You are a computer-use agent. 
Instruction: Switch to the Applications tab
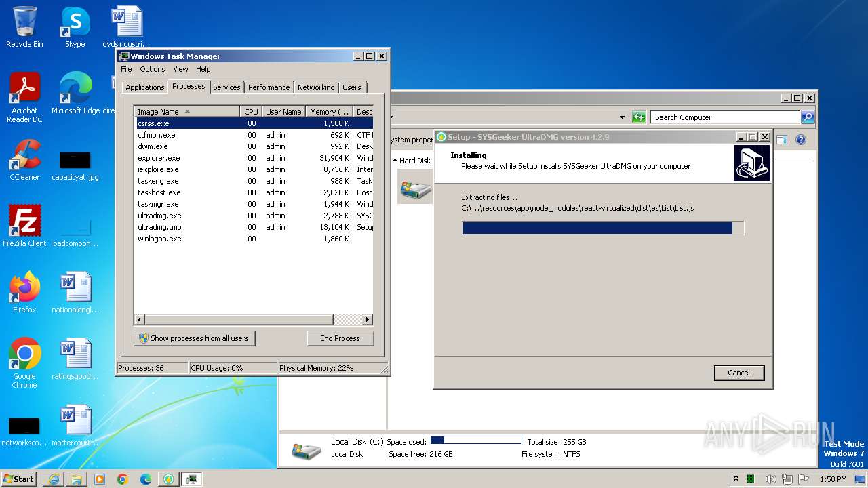click(x=145, y=87)
